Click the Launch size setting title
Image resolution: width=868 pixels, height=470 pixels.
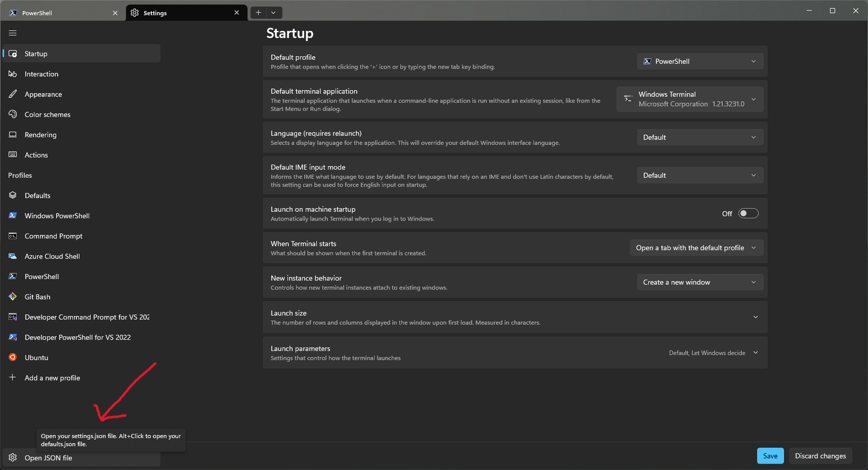click(x=288, y=313)
